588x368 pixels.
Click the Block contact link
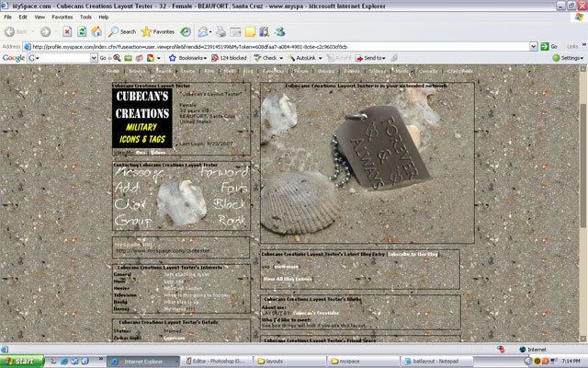tap(229, 204)
